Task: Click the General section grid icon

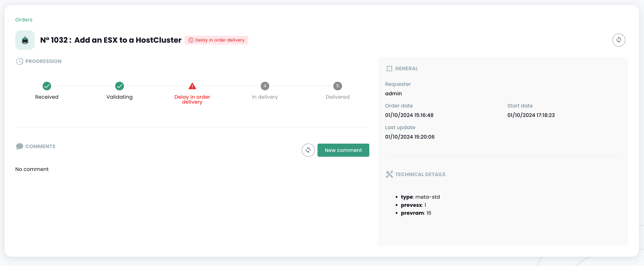Action: click(389, 68)
